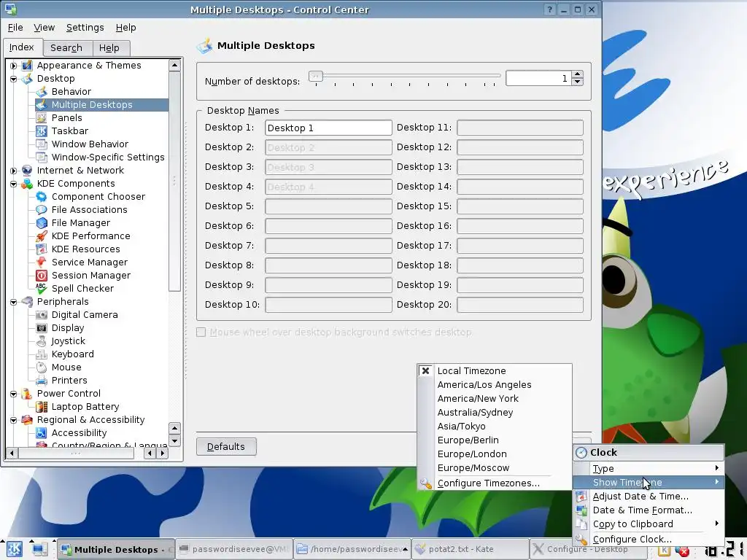This screenshot has height=560, width=747.
Task: Click the Desktop 1 name field
Action: [x=328, y=128]
